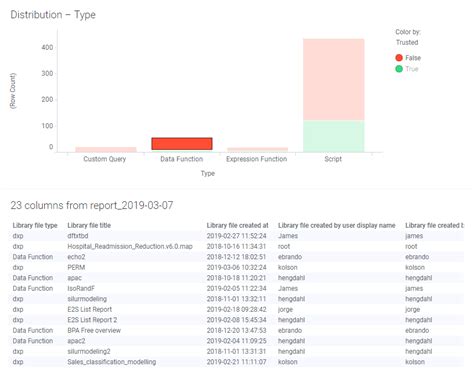Viewport: 474px width, 372px height.
Task: Select the apac title cell
Action: tap(74, 278)
